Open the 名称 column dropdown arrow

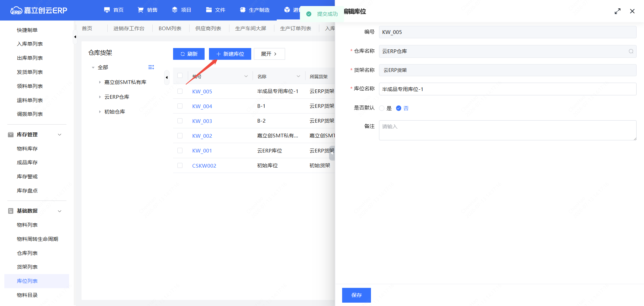pos(298,76)
